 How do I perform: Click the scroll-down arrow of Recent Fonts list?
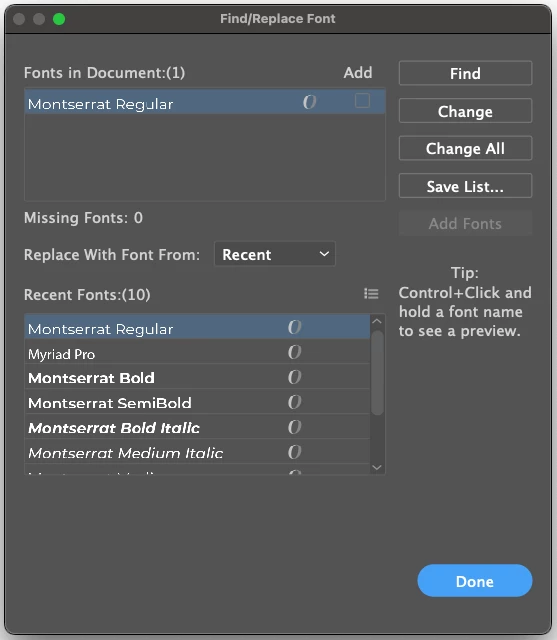coord(377,467)
